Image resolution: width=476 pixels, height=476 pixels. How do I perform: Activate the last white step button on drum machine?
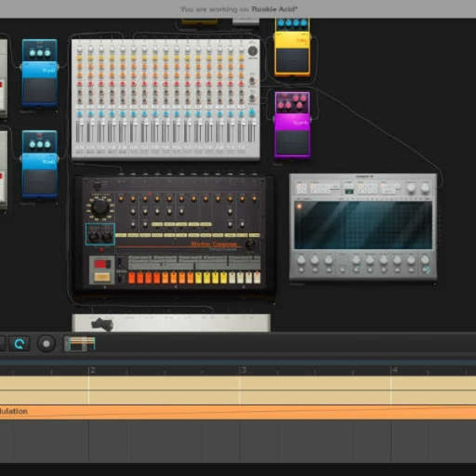click(257, 278)
